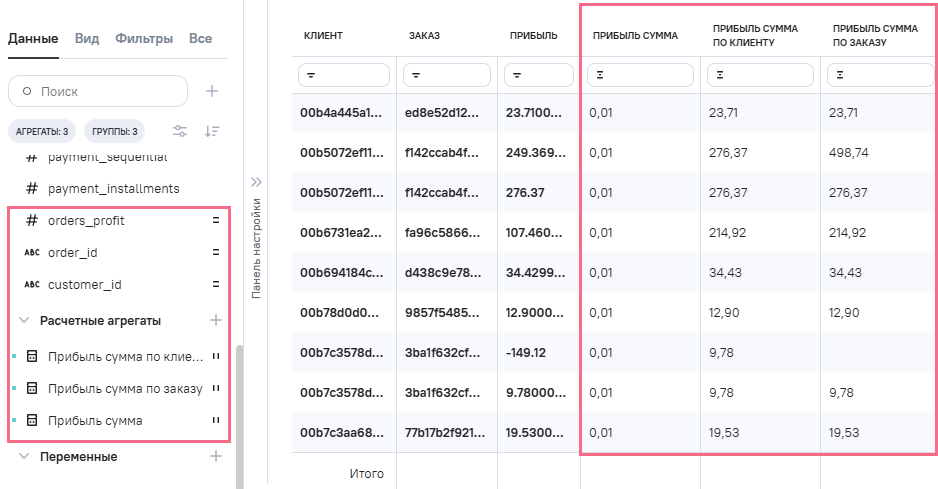The height and width of the screenshot is (489, 938).
Task: Add a new variable with plus icon
Action: pyautogui.click(x=214, y=456)
